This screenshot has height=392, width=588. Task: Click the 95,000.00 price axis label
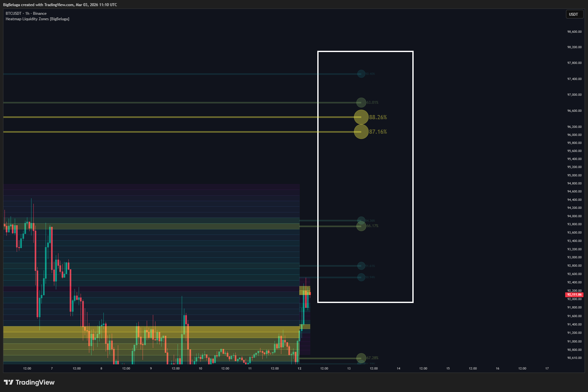(574, 175)
